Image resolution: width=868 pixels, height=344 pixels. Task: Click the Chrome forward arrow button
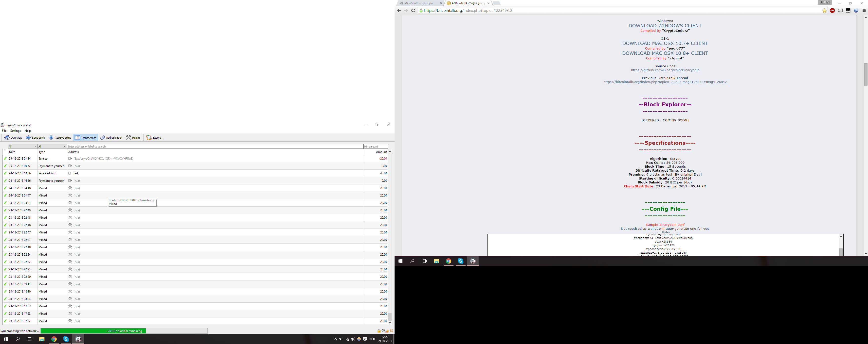406,10
